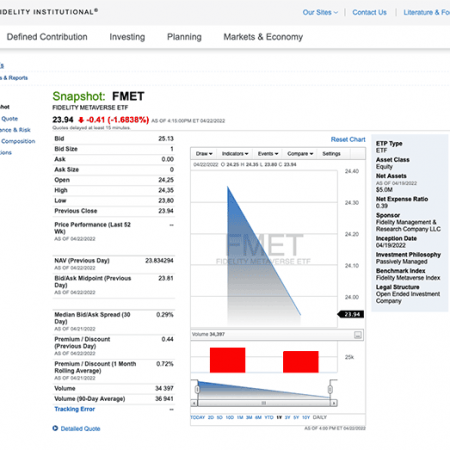
Task: Select the 10D chart range
Action: tap(230, 417)
